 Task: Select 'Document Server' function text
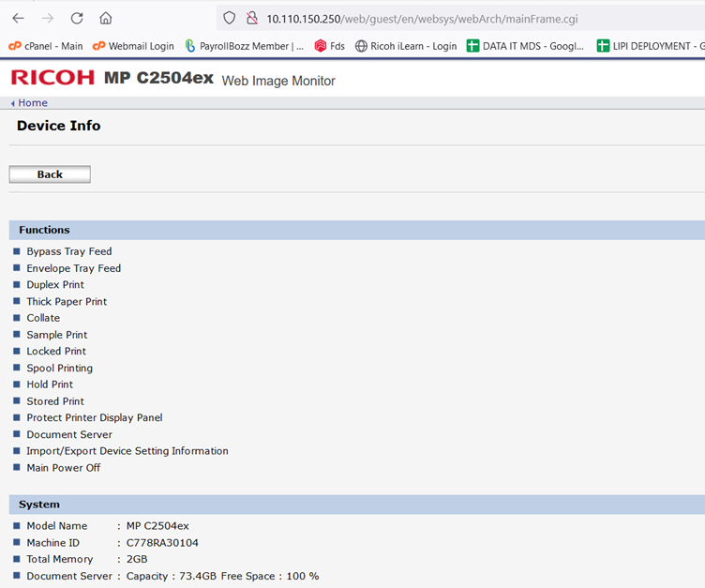pyautogui.click(x=69, y=434)
